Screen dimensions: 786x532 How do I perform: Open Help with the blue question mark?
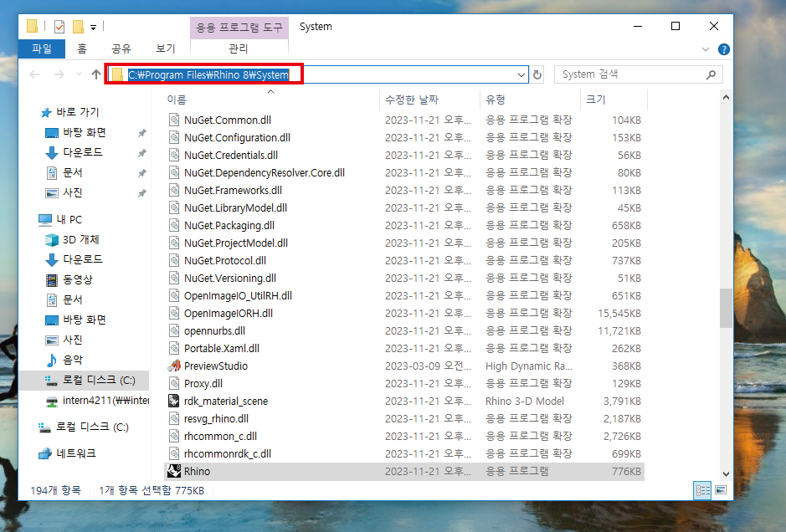coord(724,49)
